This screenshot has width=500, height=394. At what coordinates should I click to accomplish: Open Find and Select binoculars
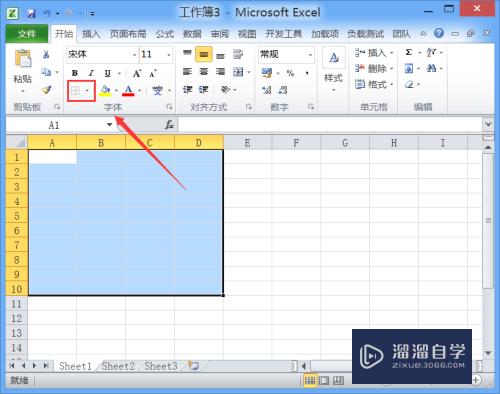click(431, 68)
